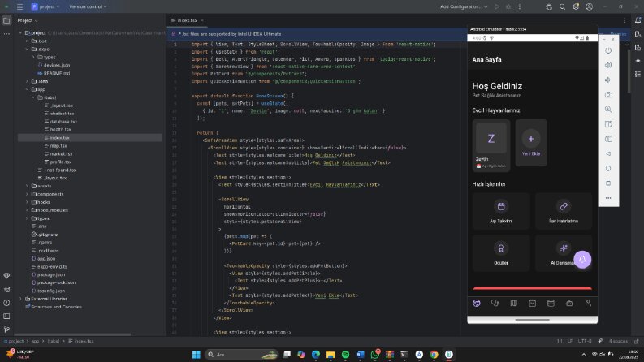Select package.json in the project tree
This screenshot has height=362, width=644.
tap(51, 274)
